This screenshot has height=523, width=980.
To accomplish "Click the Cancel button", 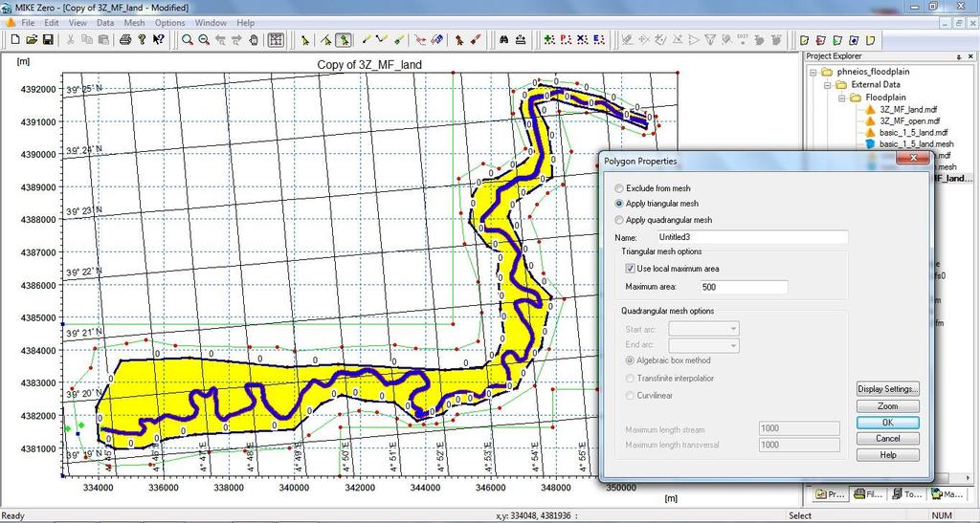I will [887, 439].
